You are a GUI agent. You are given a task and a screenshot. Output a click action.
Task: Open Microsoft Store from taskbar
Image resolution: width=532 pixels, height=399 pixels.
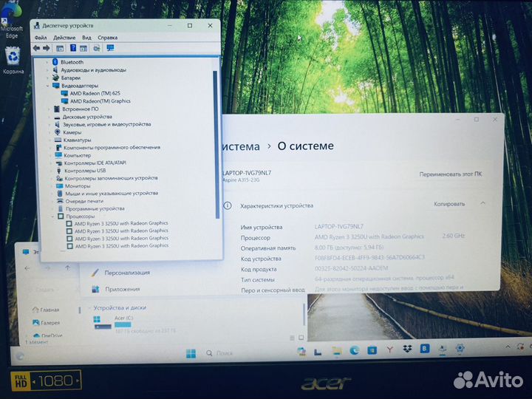coord(372,350)
